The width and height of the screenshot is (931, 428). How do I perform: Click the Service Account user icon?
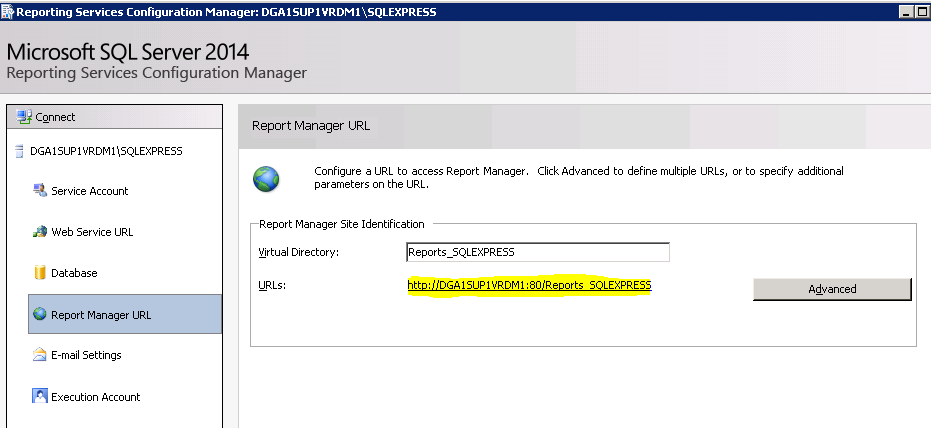(x=40, y=191)
